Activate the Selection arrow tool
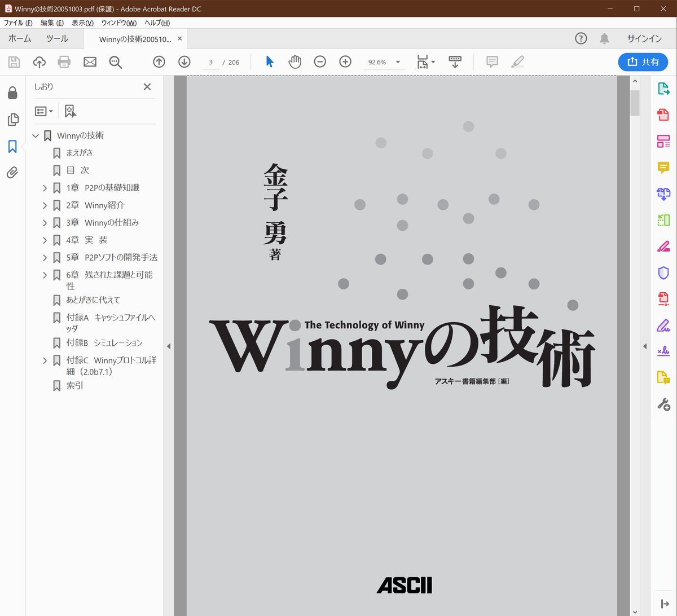 coord(270,62)
